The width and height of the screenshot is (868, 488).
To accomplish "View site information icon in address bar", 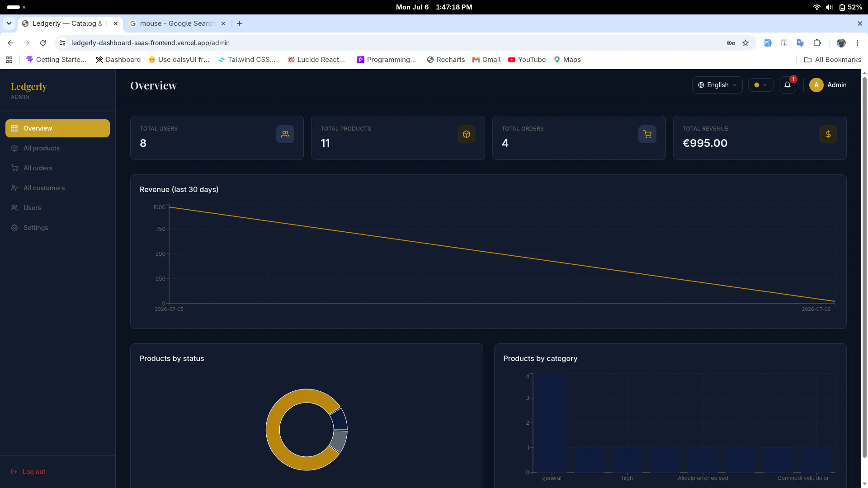I will 62,43.
